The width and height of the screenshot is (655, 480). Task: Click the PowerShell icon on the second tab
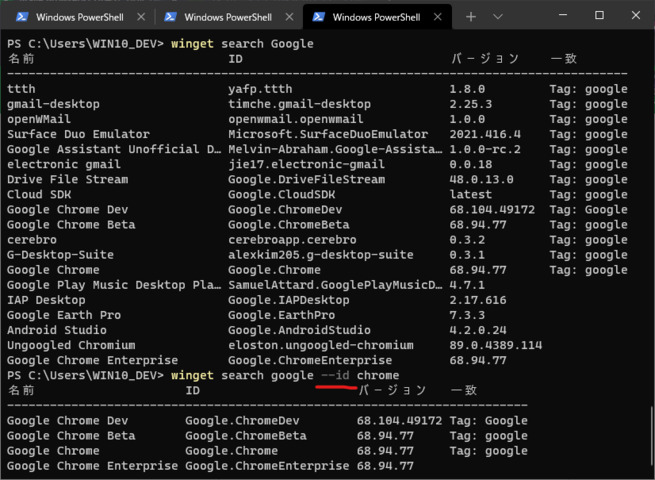click(x=170, y=17)
